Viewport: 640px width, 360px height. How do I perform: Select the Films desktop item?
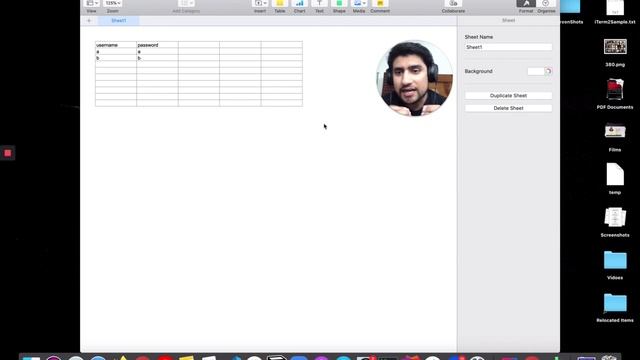(x=615, y=137)
